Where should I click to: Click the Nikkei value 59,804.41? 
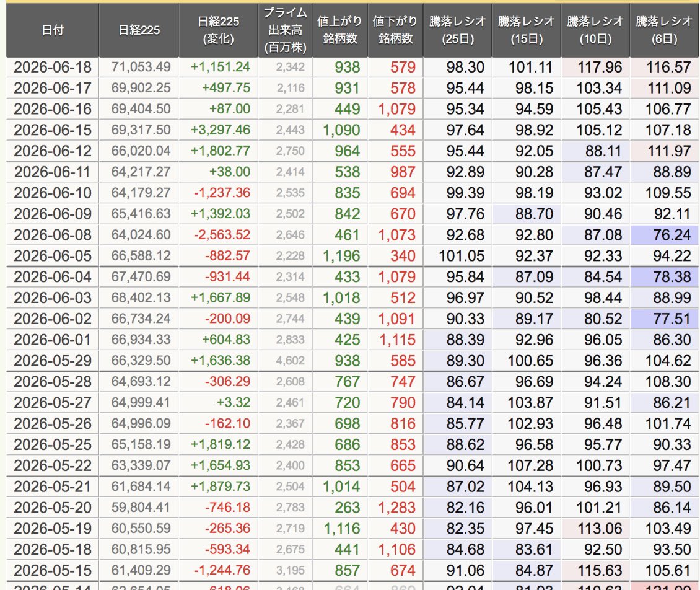coord(141,508)
